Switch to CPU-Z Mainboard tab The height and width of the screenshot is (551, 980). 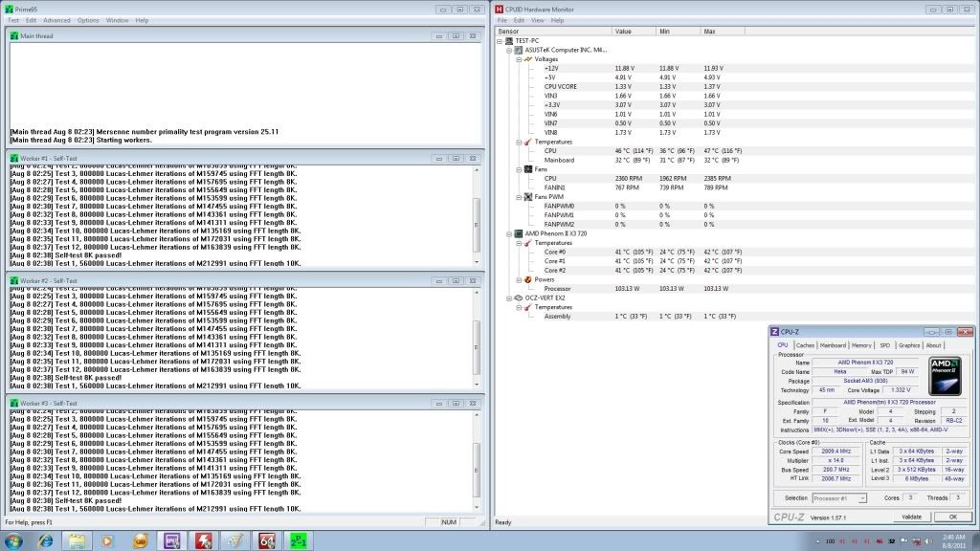click(x=833, y=345)
